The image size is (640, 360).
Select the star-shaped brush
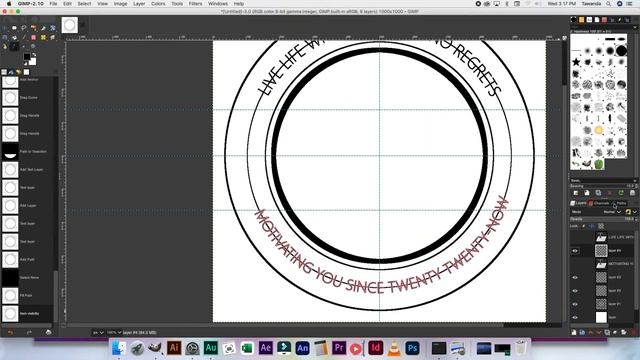click(576, 62)
